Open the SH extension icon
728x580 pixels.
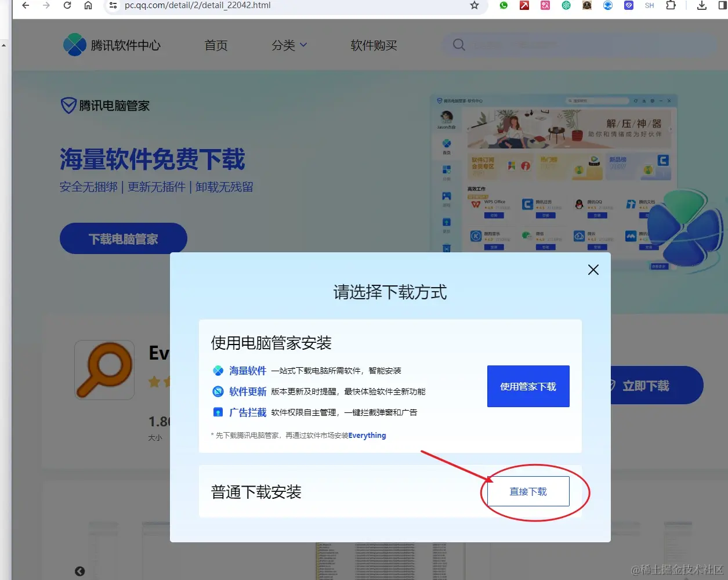(650, 5)
